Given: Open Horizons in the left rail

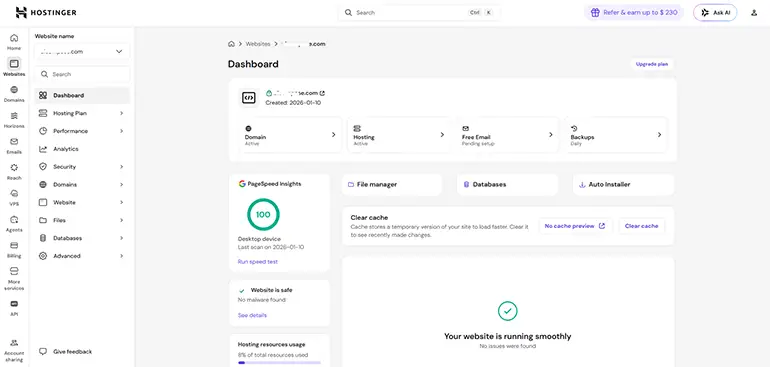Looking at the screenshot, I should (x=14, y=119).
